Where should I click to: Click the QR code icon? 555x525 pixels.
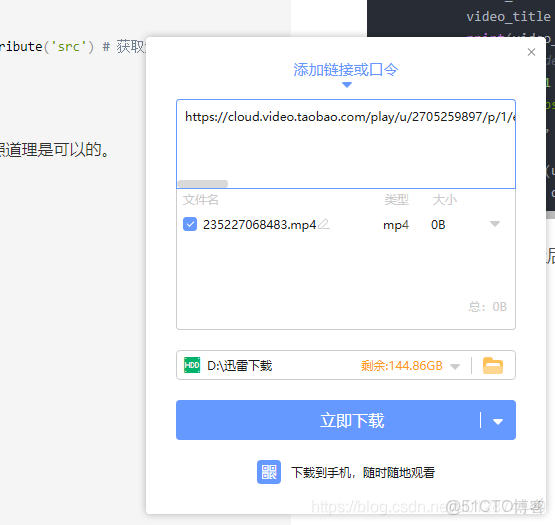tap(269, 472)
